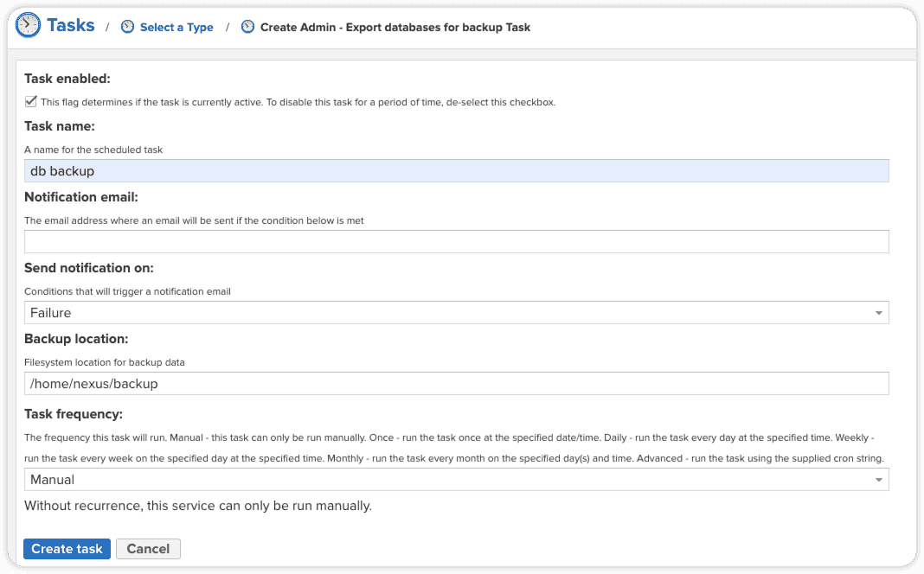Focus the Task name field containing db backup
The width and height of the screenshot is (924, 574).
click(456, 171)
